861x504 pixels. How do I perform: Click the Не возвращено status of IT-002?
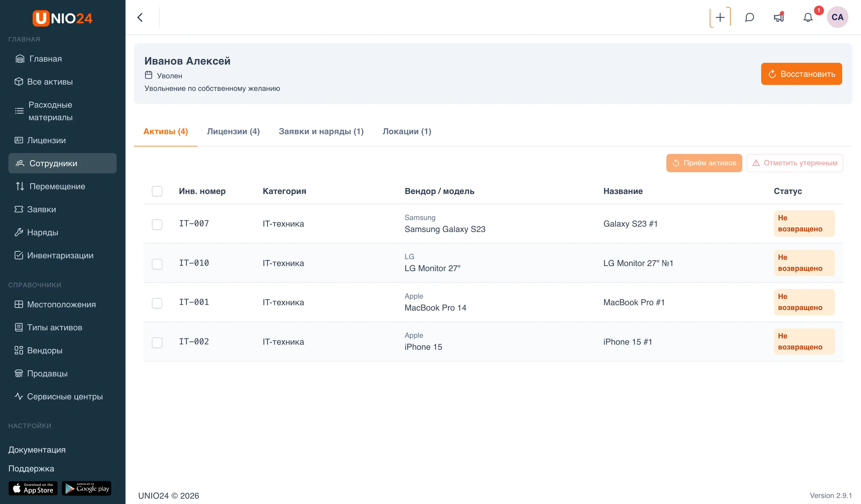804,341
